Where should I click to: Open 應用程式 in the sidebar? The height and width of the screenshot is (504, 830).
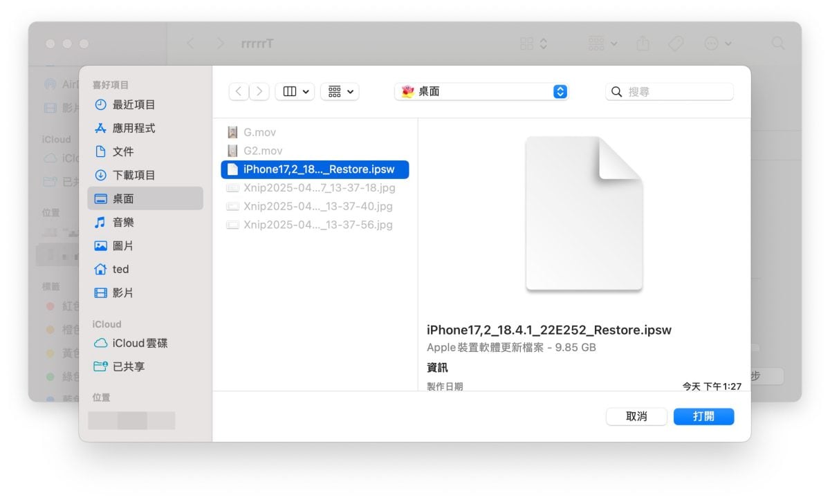point(133,128)
